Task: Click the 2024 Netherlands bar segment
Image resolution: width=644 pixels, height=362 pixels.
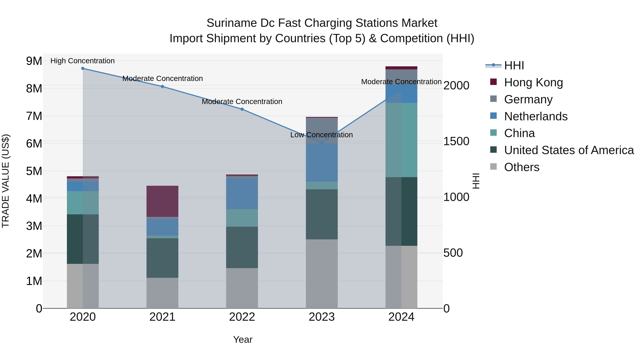Action: coord(401,94)
